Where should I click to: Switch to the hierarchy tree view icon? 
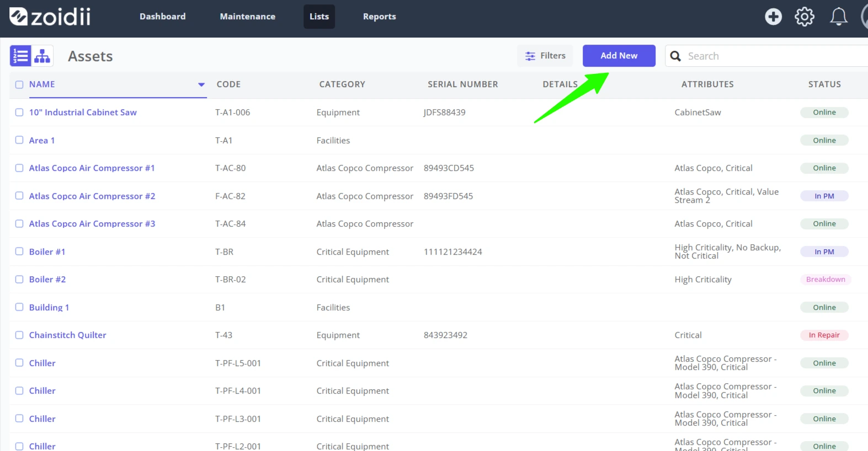pyautogui.click(x=42, y=56)
